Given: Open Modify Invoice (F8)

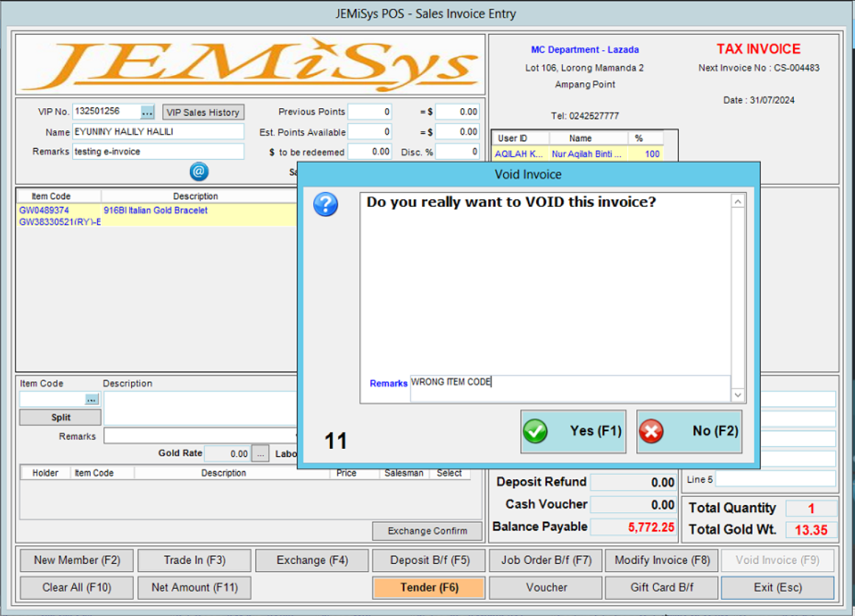Looking at the screenshot, I should click(661, 560).
